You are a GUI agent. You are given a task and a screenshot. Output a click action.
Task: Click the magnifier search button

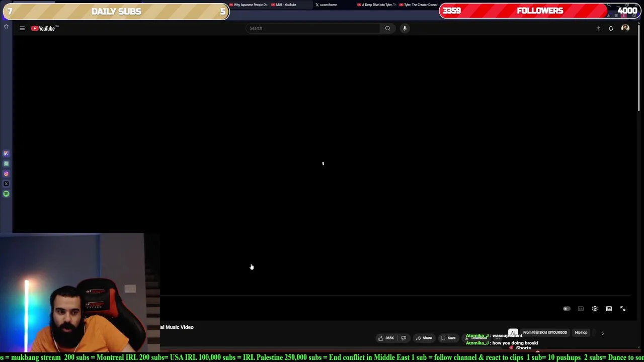(387, 28)
